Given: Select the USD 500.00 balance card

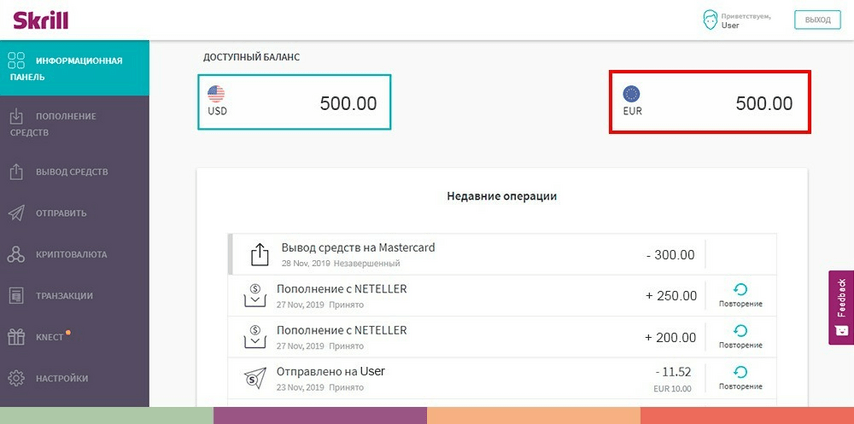Looking at the screenshot, I should point(294,102).
